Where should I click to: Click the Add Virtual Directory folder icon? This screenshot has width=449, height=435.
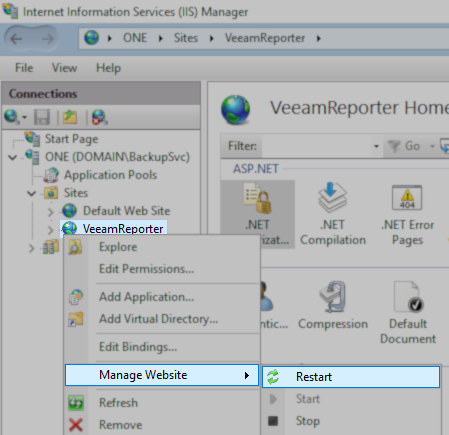[76, 319]
